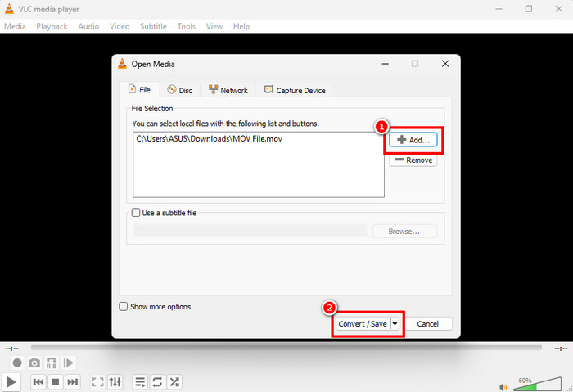
Task: Enable Show more options checkbox
Action: [x=124, y=307]
